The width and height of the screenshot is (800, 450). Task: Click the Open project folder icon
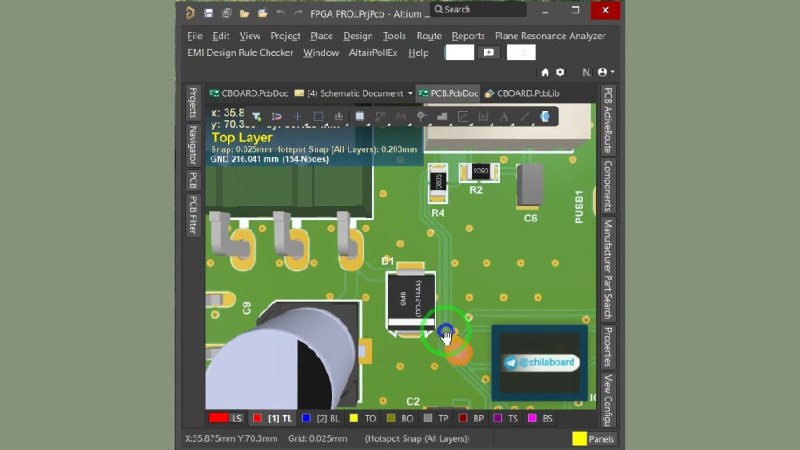tap(262, 13)
